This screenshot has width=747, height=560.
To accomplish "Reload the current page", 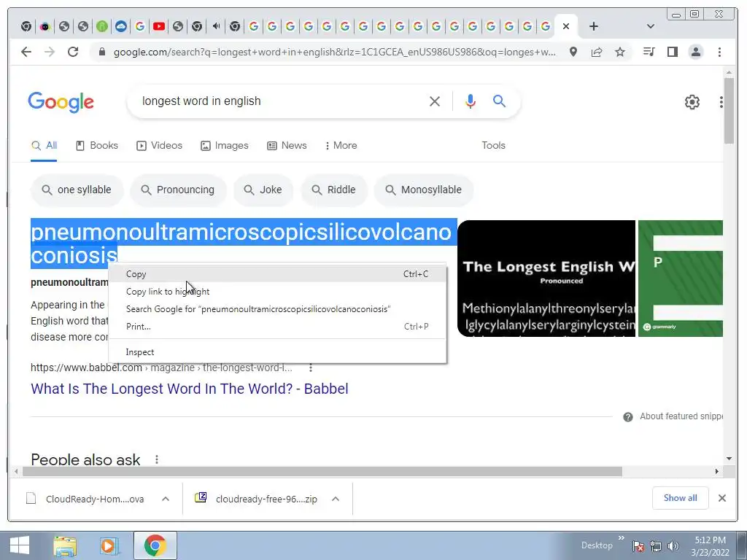I will [x=73, y=52].
